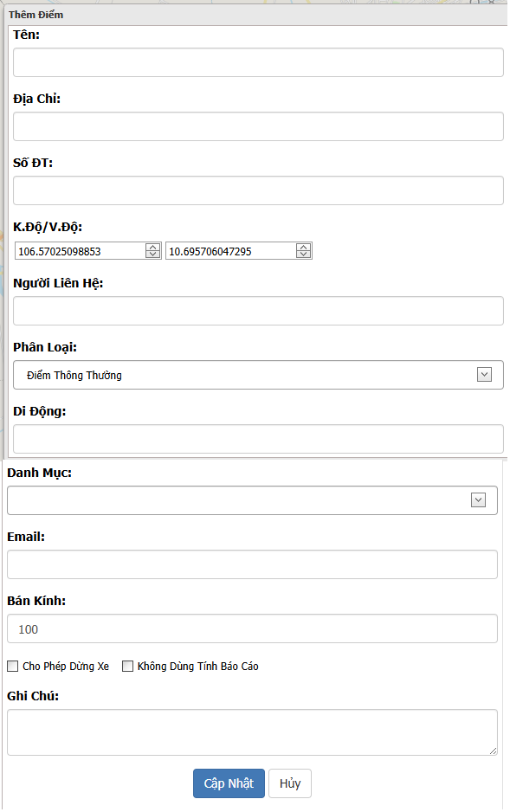The image size is (510, 812).
Task: Click the Di Động input field
Action: pos(258,439)
